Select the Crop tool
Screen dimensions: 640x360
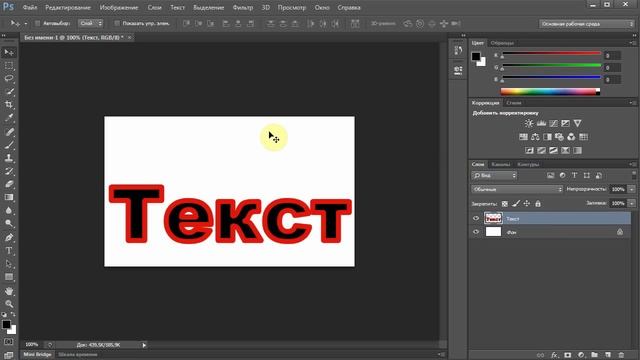click(9, 104)
